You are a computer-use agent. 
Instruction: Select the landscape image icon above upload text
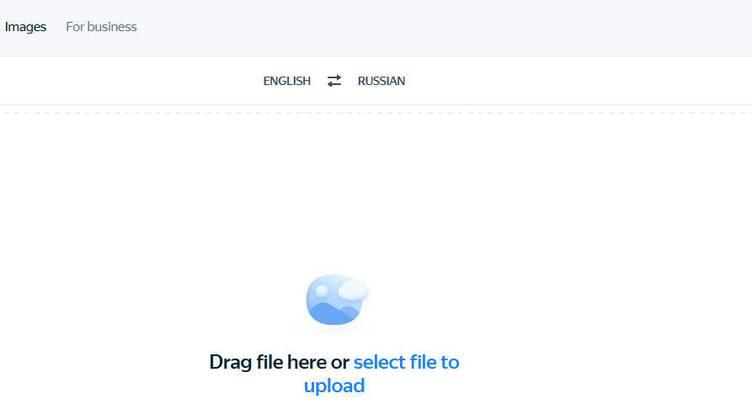[x=337, y=300]
